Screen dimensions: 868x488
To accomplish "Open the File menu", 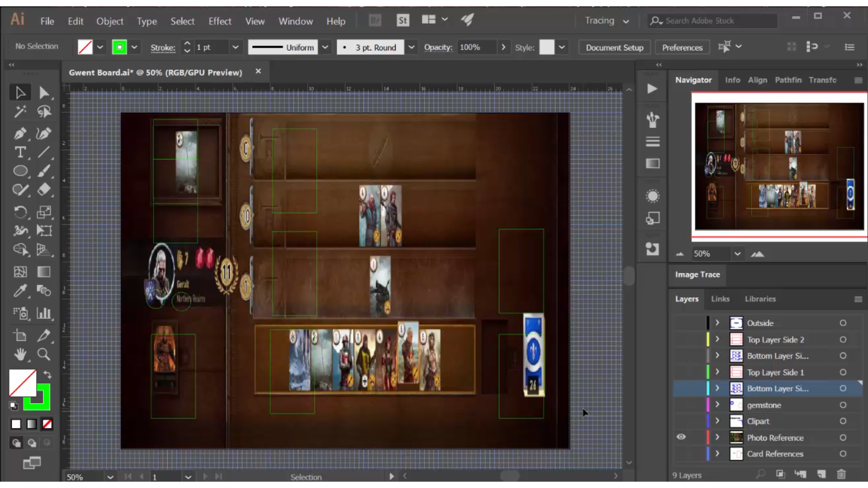I will tap(47, 21).
